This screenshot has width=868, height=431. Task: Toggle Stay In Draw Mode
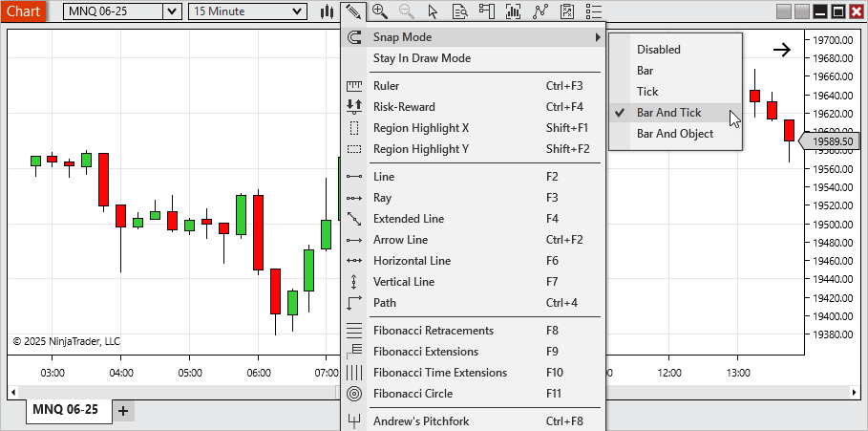421,58
